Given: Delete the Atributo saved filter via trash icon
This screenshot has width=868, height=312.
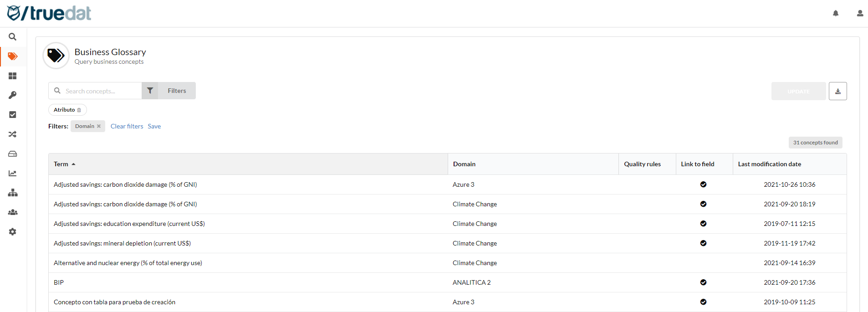Looking at the screenshot, I should 79,110.
